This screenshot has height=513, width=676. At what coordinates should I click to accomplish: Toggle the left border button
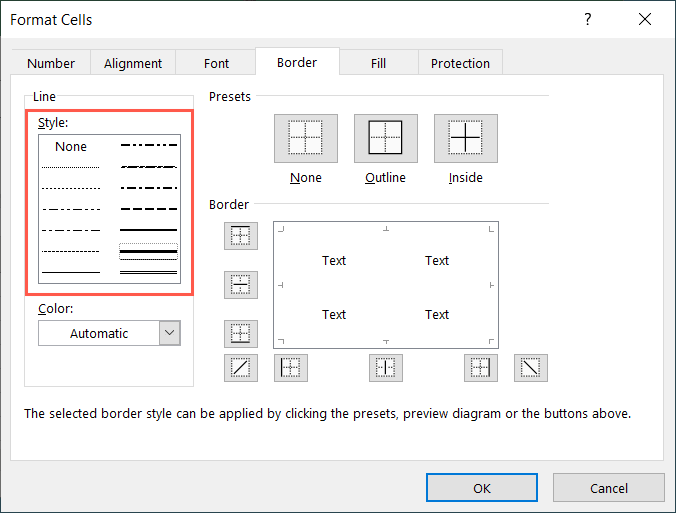290,368
